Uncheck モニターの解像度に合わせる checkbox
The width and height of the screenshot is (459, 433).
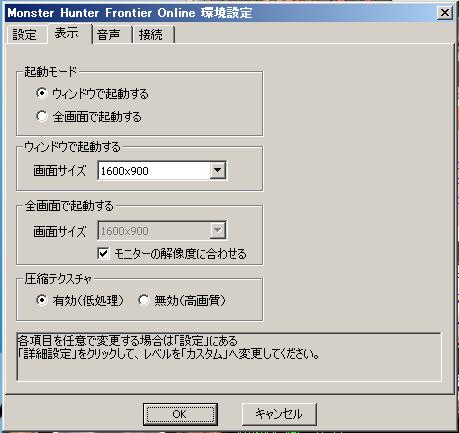point(103,253)
